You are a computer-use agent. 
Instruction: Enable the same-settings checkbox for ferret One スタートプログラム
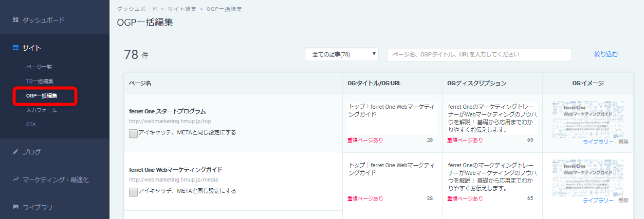pyautogui.click(x=133, y=133)
